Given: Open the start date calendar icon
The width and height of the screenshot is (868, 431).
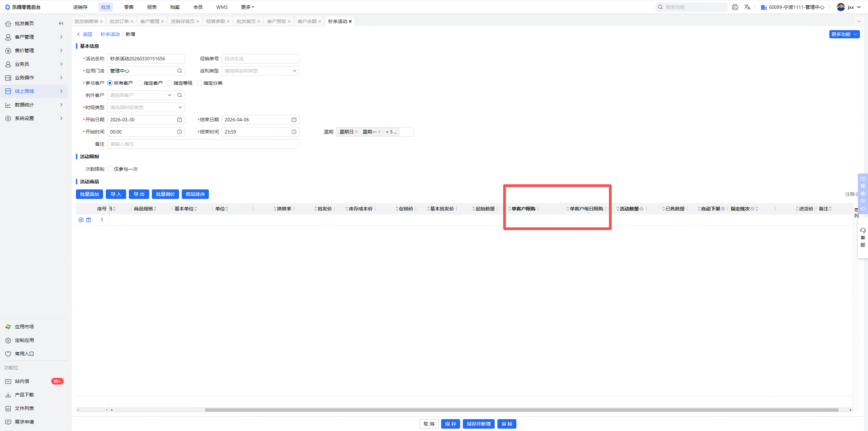Looking at the screenshot, I should click(180, 120).
